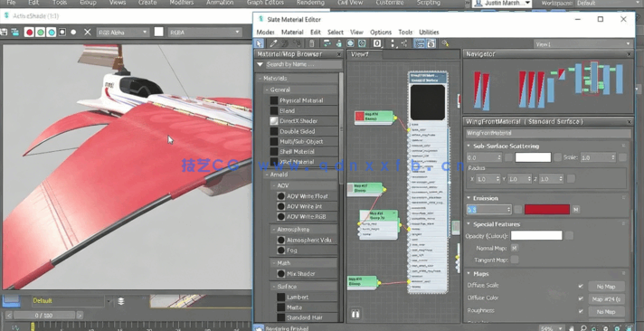Open the RGBA channel dropdown
The height and width of the screenshot is (331, 644).
pos(204,32)
